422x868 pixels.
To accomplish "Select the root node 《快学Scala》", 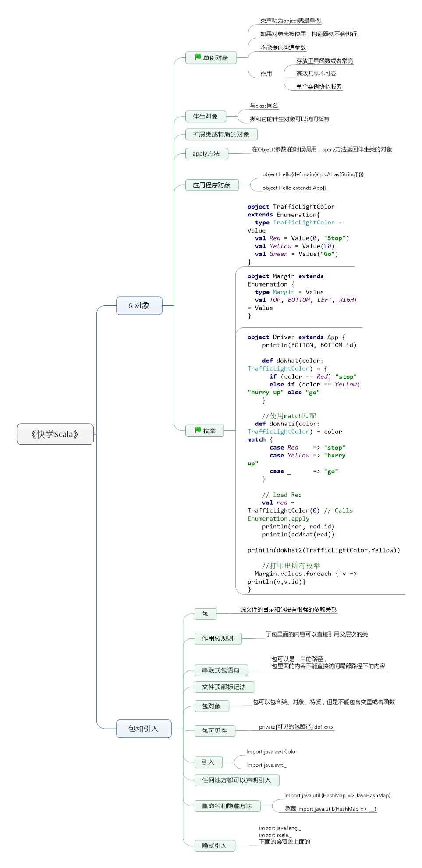I will [55, 434].
